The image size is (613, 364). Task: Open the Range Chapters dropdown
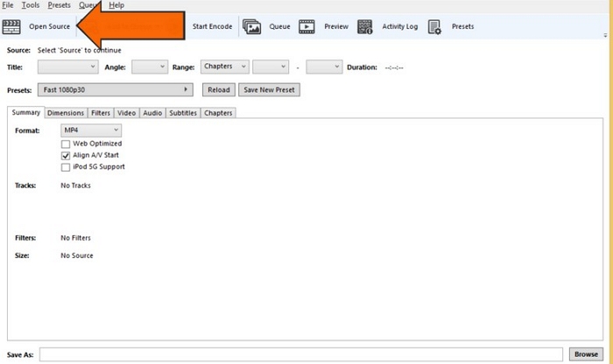[224, 66]
